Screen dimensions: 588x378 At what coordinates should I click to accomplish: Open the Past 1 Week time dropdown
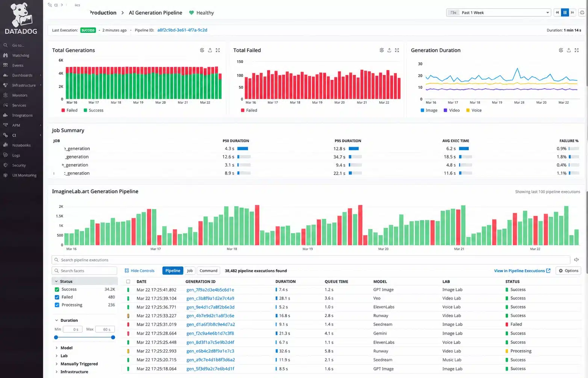coord(499,12)
